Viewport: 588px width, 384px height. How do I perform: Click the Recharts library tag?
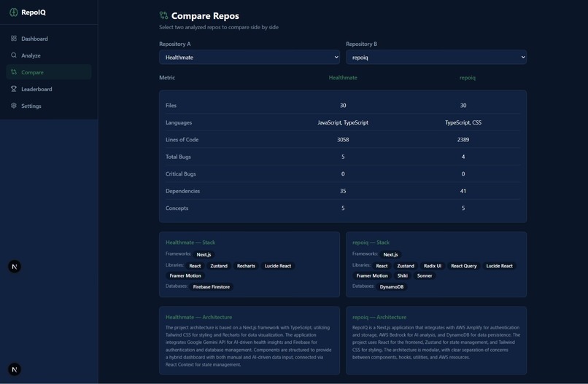(x=246, y=266)
